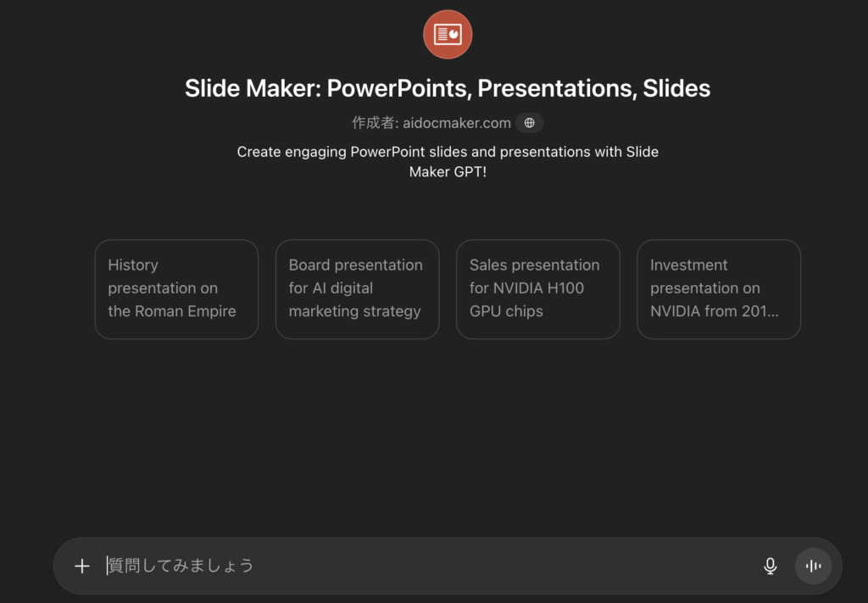Click the Slide Maker title heading
The image size is (868, 603).
pos(448,88)
